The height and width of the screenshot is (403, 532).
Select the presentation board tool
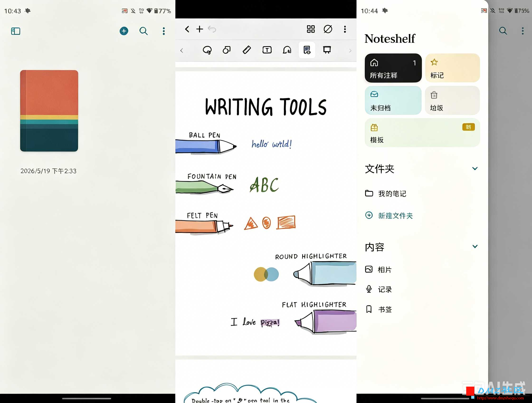[x=327, y=50]
